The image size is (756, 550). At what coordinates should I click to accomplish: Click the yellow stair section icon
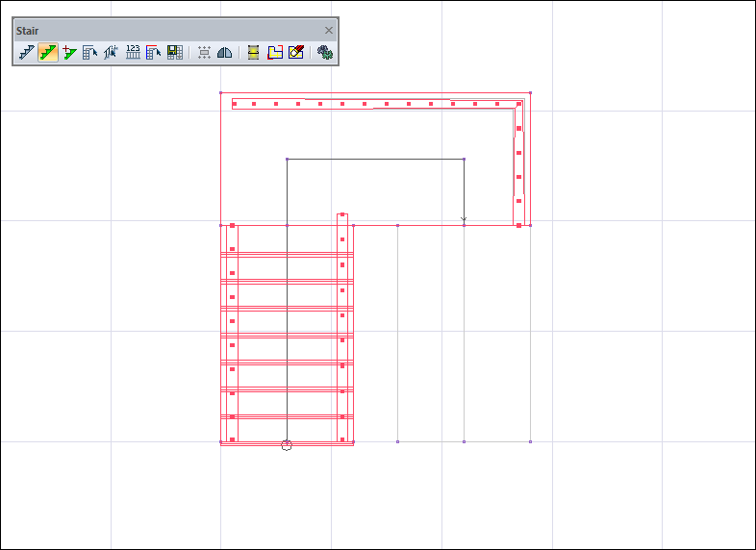[x=254, y=53]
